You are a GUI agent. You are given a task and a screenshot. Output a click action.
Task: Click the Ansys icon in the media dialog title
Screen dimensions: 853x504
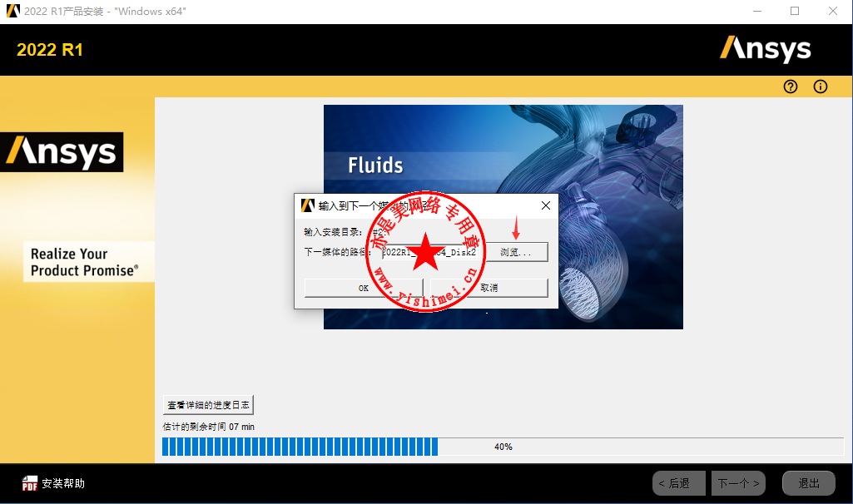308,205
